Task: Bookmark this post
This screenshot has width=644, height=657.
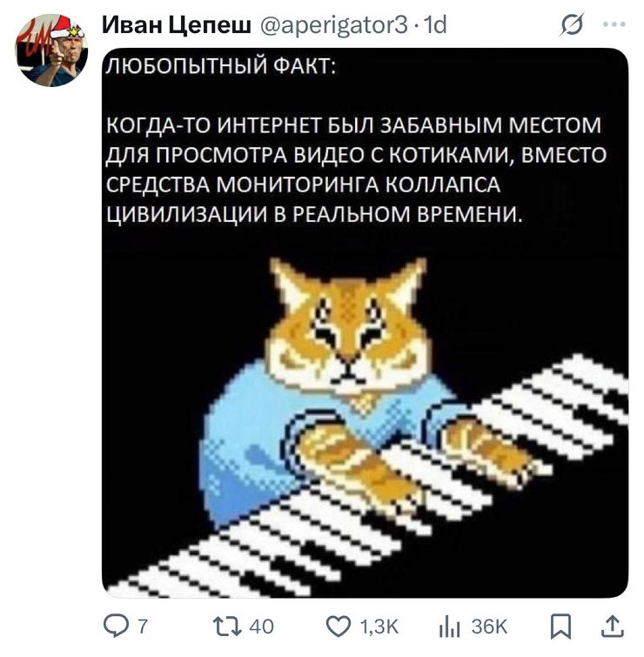Action: coord(560,627)
